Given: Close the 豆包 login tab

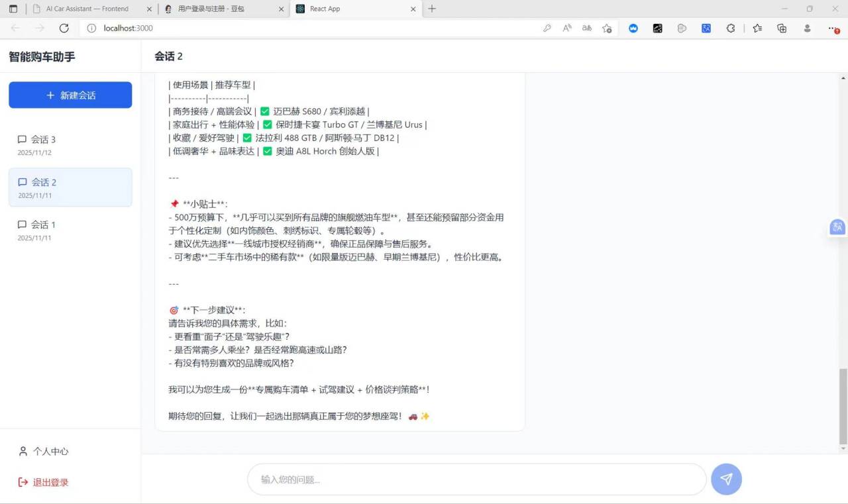Looking at the screenshot, I should 281,9.
